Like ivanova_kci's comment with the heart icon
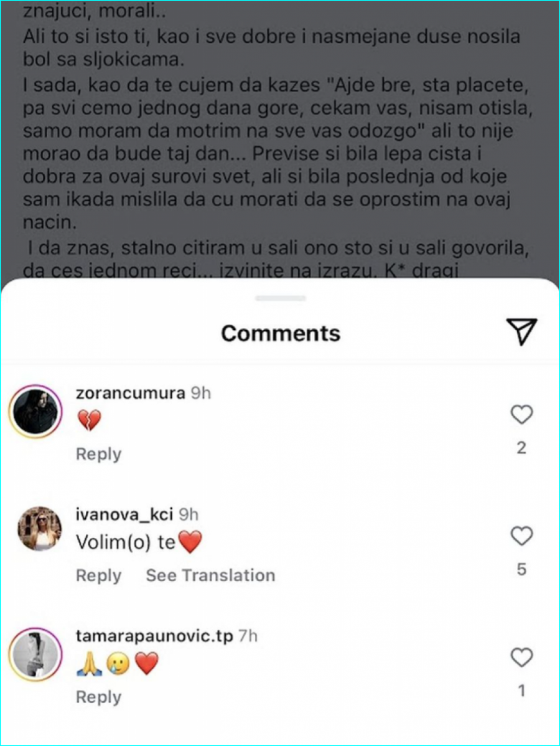The height and width of the screenshot is (746, 560). pyautogui.click(x=521, y=536)
